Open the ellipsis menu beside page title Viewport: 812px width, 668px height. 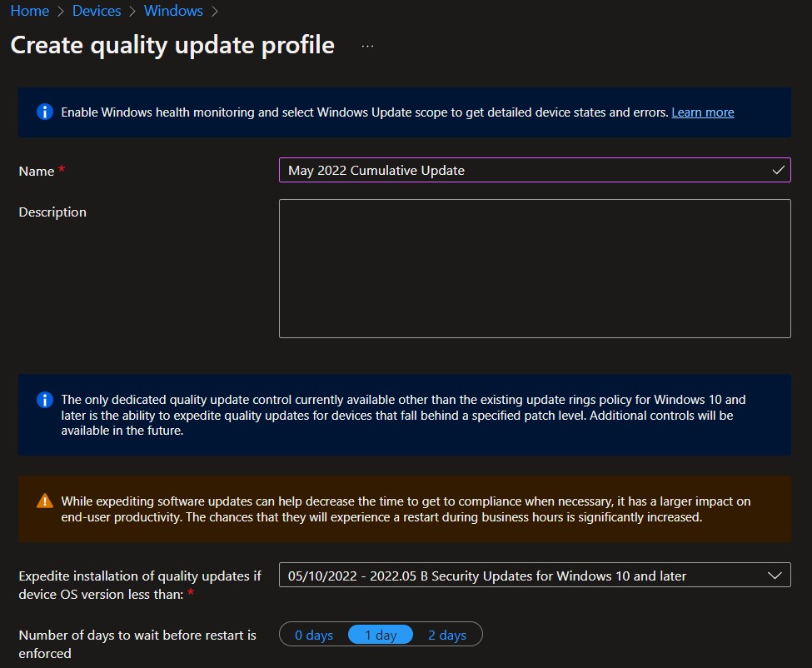[x=367, y=46]
